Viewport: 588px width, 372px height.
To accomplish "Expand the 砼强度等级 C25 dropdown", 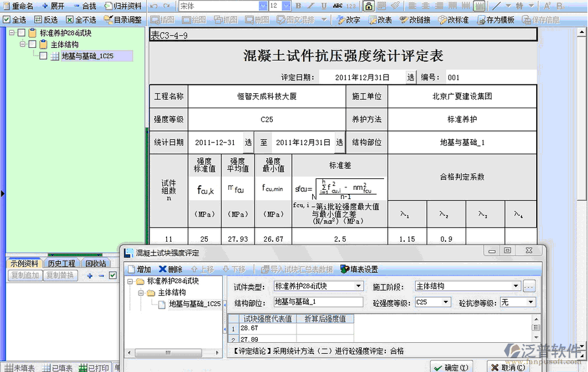I will tap(446, 302).
